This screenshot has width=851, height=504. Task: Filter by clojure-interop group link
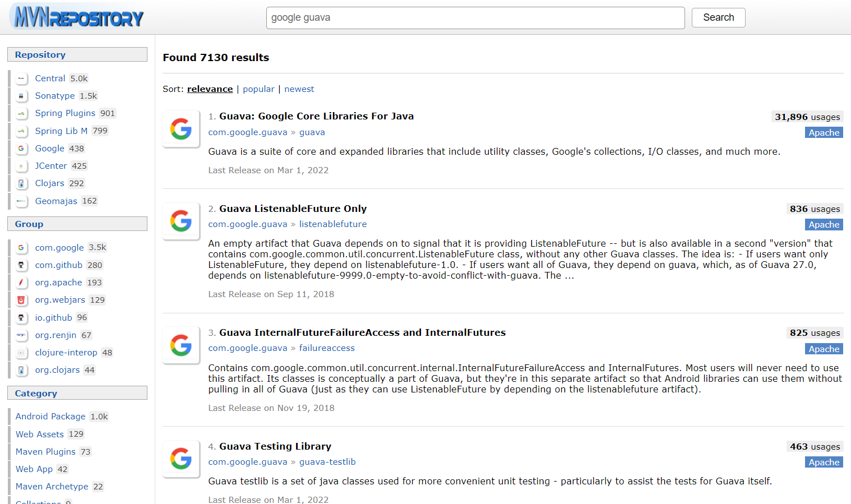pos(66,353)
